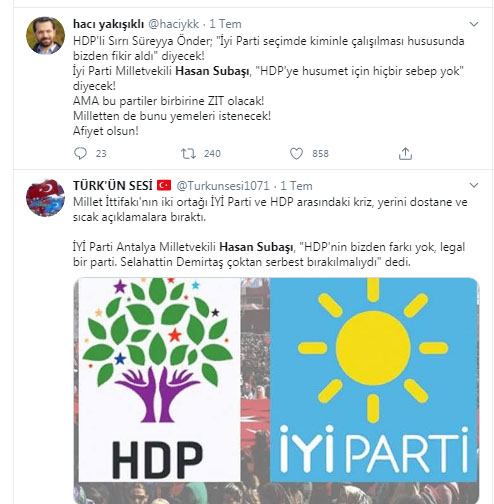This screenshot has height=504, width=494.
Task: Expand options chevron on TÜRK'ÜN SESİ tweet
Action: (474, 185)
